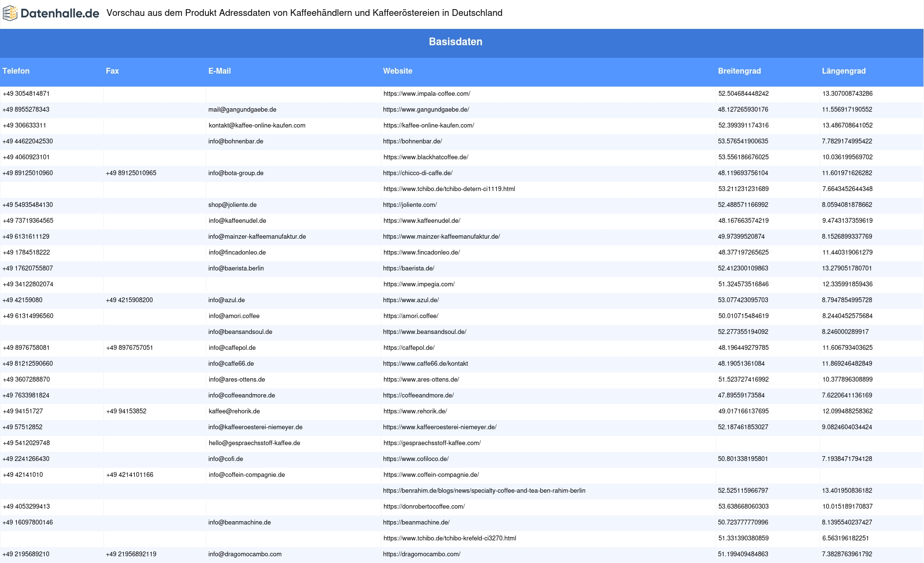Select phone number +49 16097800146

click(x=28, y=523)
